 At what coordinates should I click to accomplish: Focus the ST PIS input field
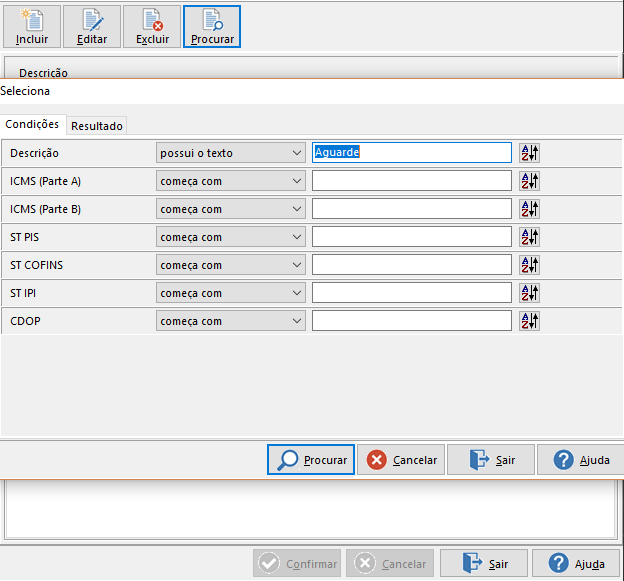click(x=412, y=237)
